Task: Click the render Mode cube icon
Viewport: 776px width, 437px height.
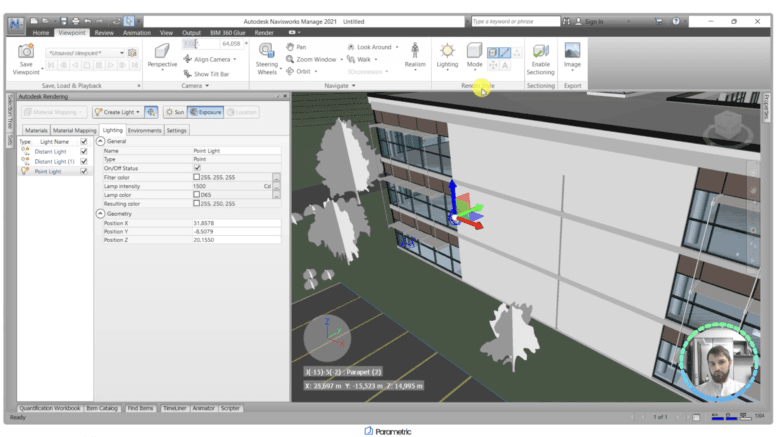Action: (474, 50)
